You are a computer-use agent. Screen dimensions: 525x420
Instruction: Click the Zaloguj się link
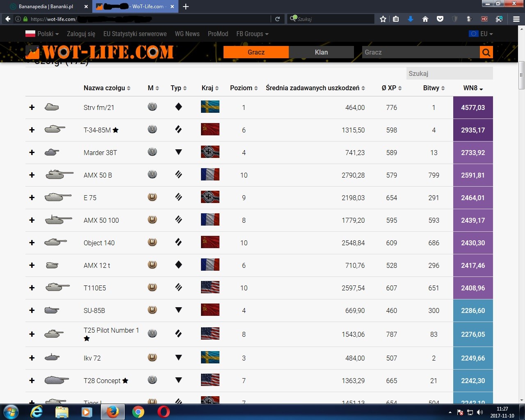coord(81,34)
